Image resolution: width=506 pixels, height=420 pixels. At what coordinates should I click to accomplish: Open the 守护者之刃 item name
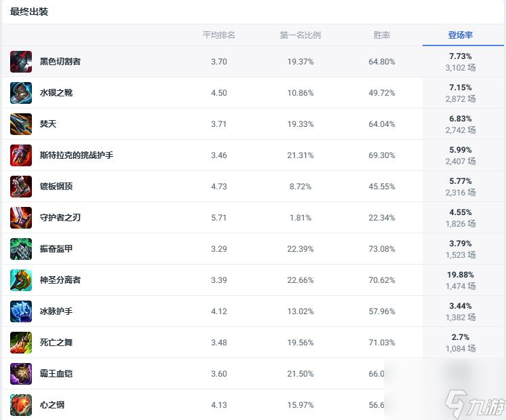pos(60,218)
